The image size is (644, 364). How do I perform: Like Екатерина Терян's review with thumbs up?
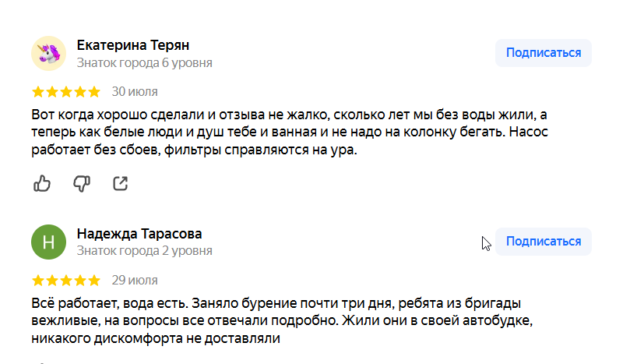point(42,183)
